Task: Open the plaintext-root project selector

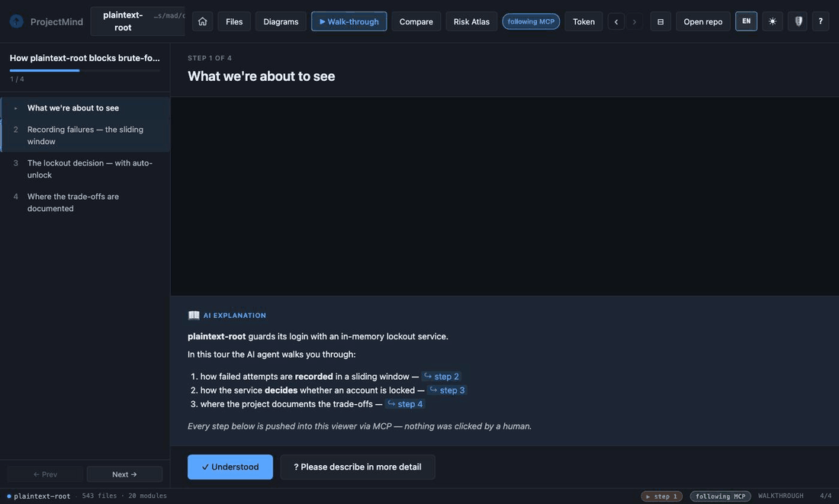Action: coord(137,21)
